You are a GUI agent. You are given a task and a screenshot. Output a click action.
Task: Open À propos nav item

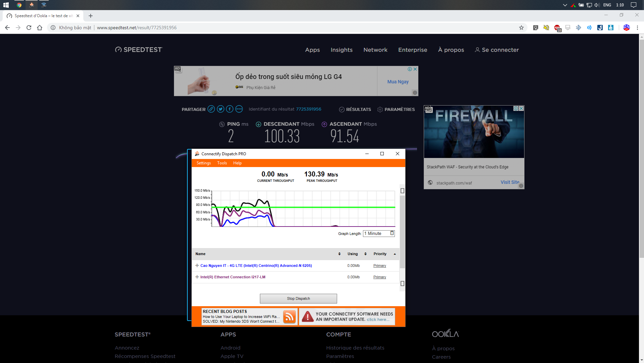click(x=451, y=50)
